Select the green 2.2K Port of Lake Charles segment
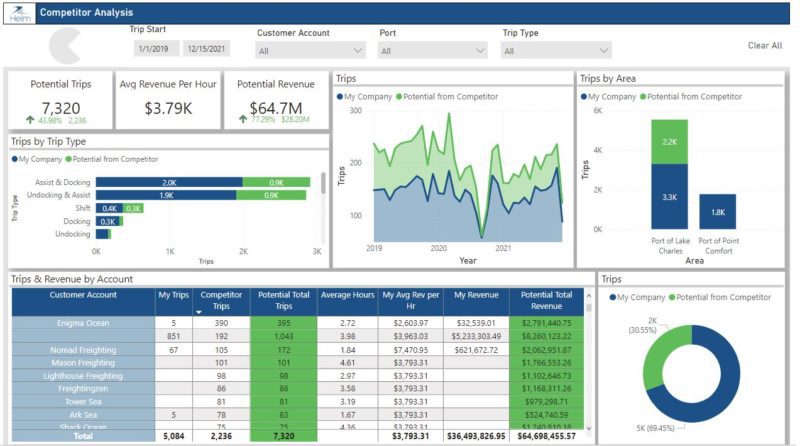 tap(669, 142)
